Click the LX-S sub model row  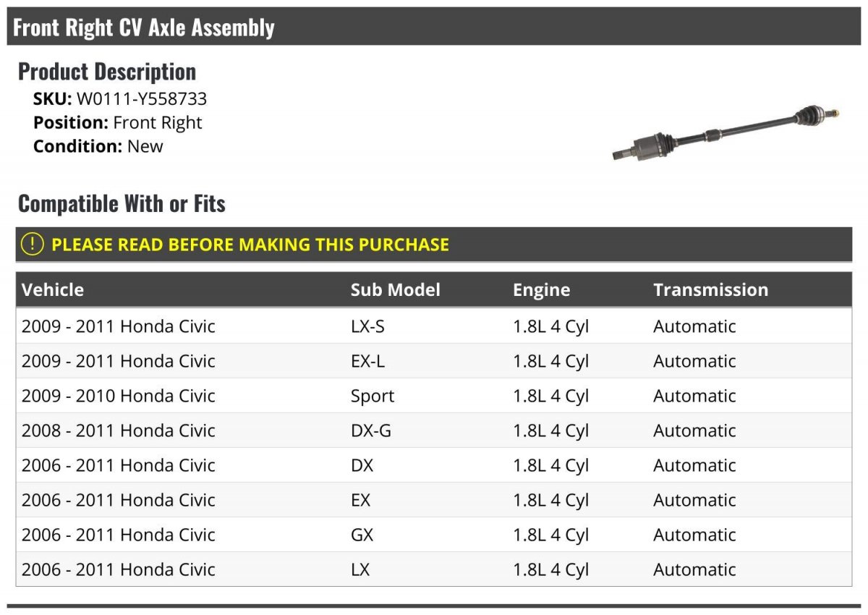coord(367,326)
